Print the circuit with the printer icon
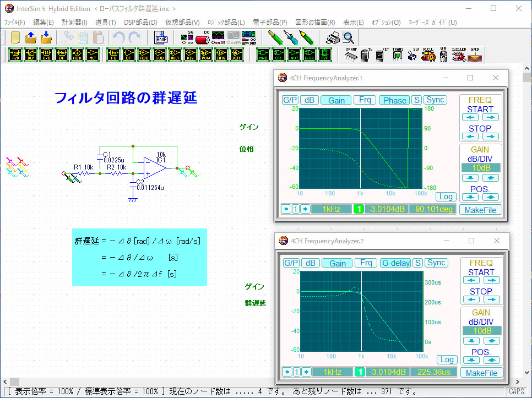 [x=333, y=37]
